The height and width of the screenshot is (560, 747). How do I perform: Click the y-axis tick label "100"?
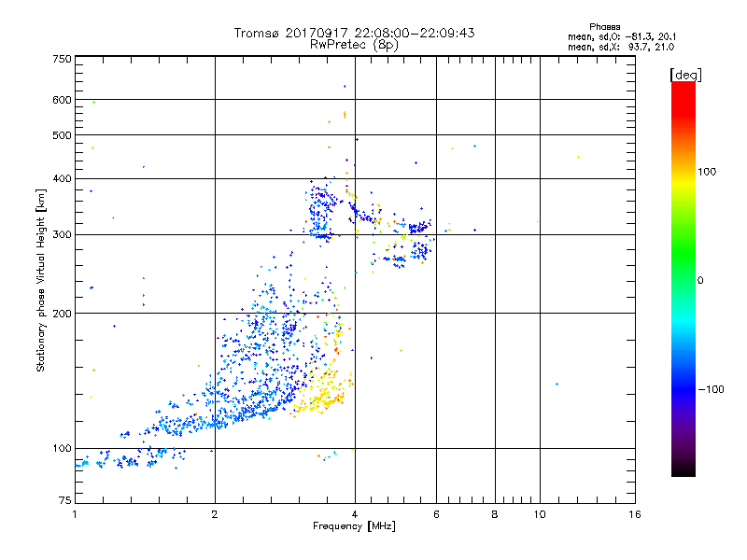62,448
